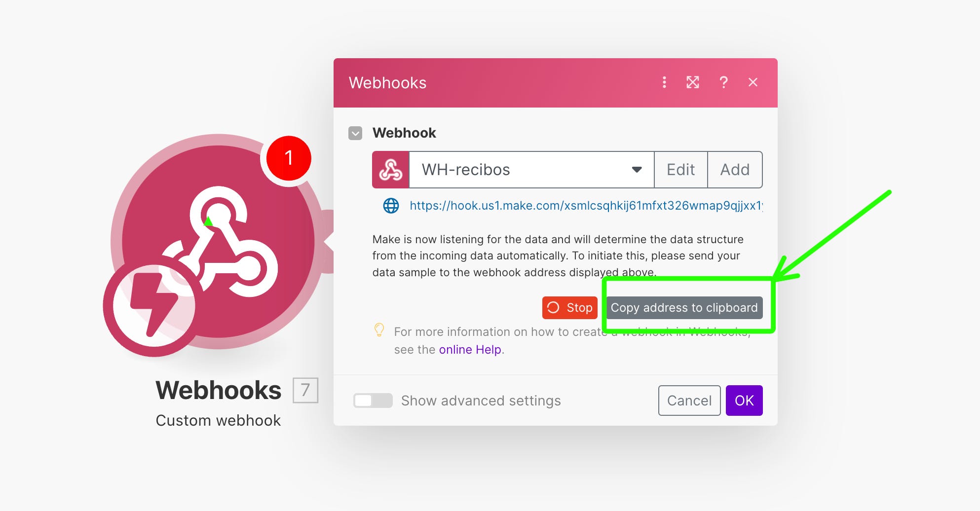Screen dimensions: 980x511
Task: Collapse the Webhook section chevron
Action: tap(355, 133)
